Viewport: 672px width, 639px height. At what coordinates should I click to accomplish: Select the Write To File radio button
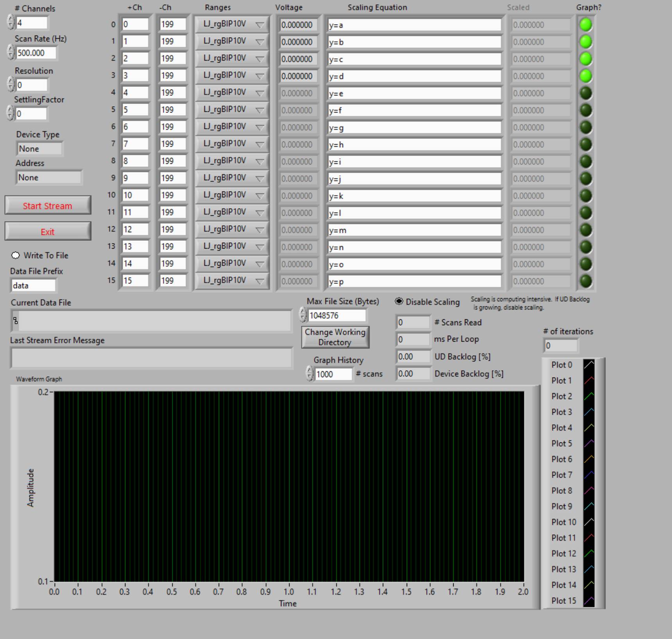pyautogui.click(x=16, y=255)
